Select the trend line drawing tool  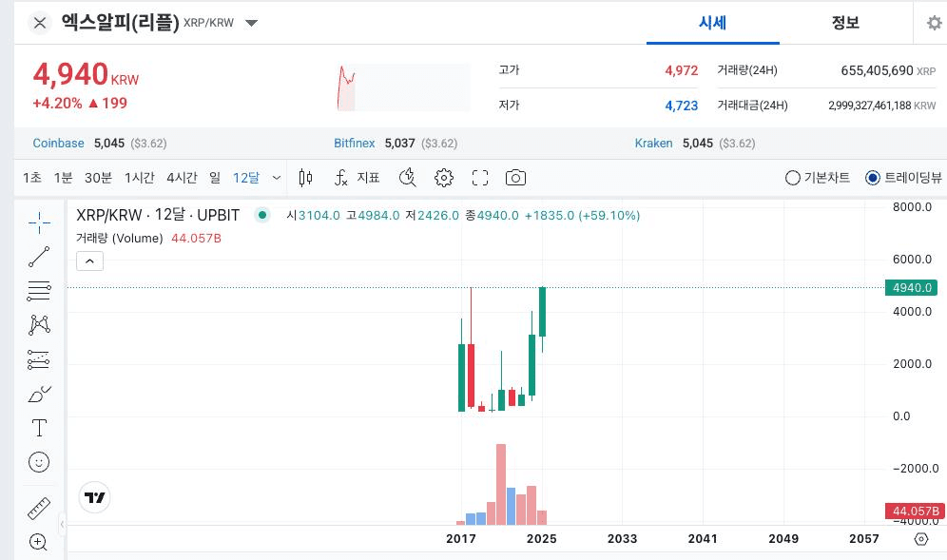point(39,257)
